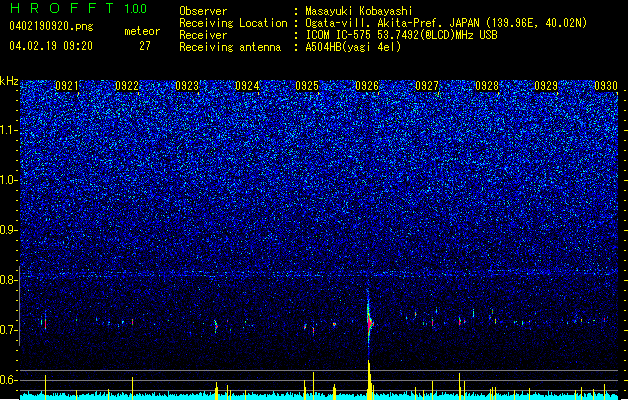Click the 0.7 kHz axis label

coord(9,330)
